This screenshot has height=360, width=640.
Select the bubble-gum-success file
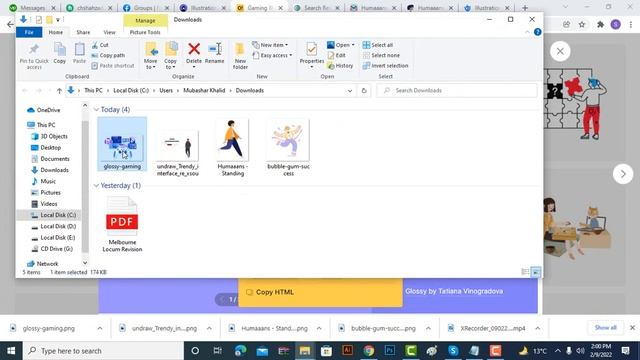288,148
